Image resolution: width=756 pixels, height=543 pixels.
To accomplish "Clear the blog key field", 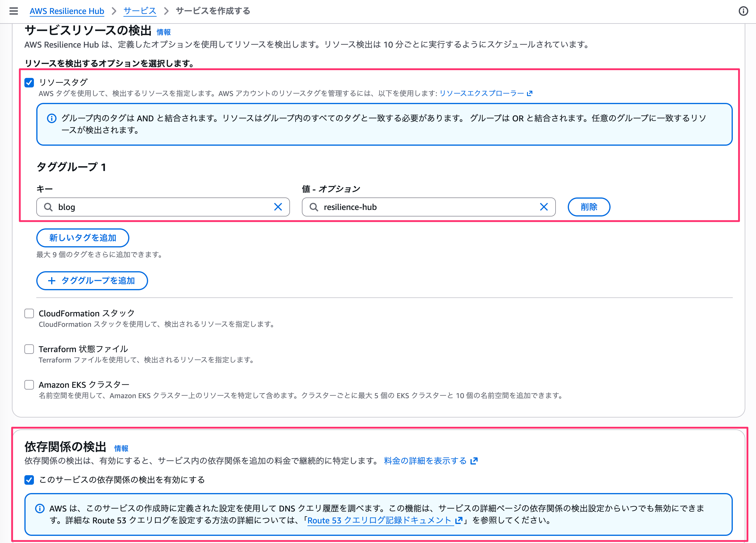I will click(278, 207).
